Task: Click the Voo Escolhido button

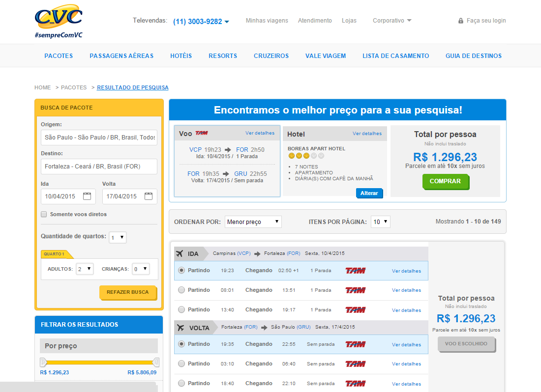Action: coord(466,344)
